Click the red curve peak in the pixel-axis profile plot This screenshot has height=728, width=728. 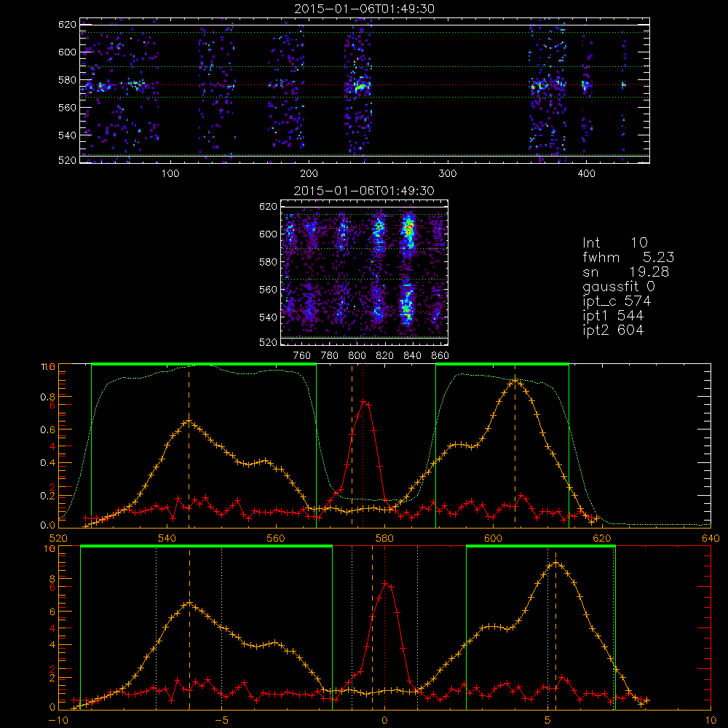(363, 400)
